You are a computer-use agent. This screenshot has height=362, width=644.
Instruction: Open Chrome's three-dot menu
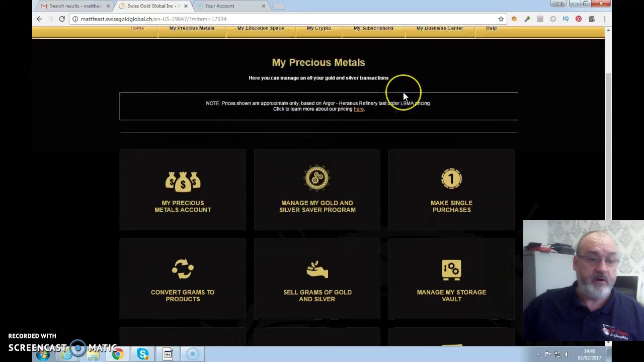coord(604,19)
